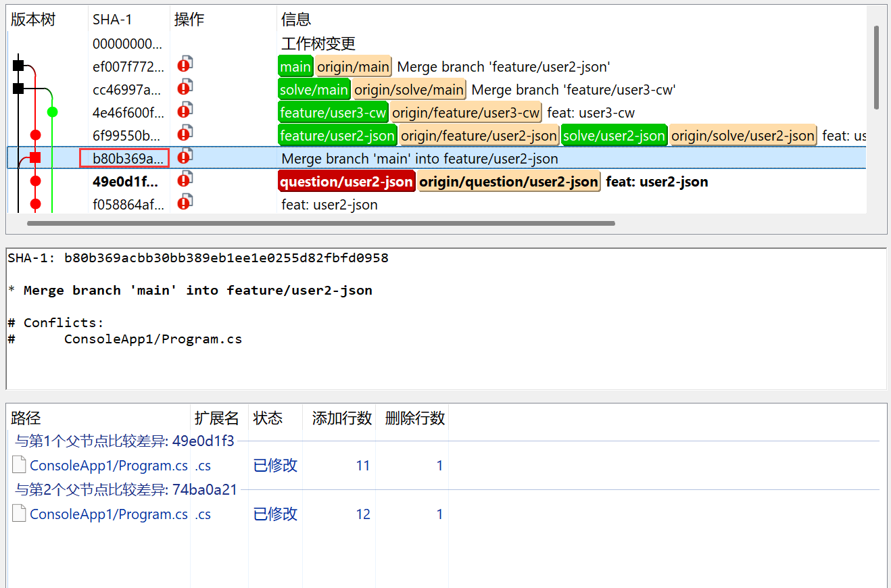The width and height of the screenshot is (891, 588).
Task: Click action icon in 4e46f600f commit row
Action: [185, 110]
